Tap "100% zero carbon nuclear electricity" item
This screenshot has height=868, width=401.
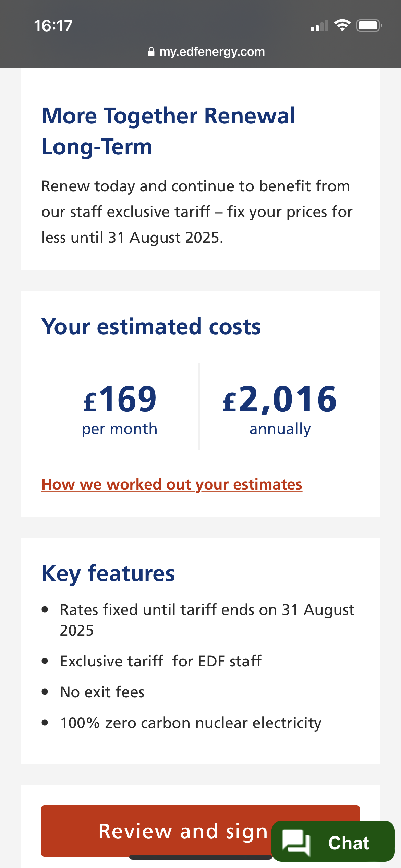[x=191, y=723]
